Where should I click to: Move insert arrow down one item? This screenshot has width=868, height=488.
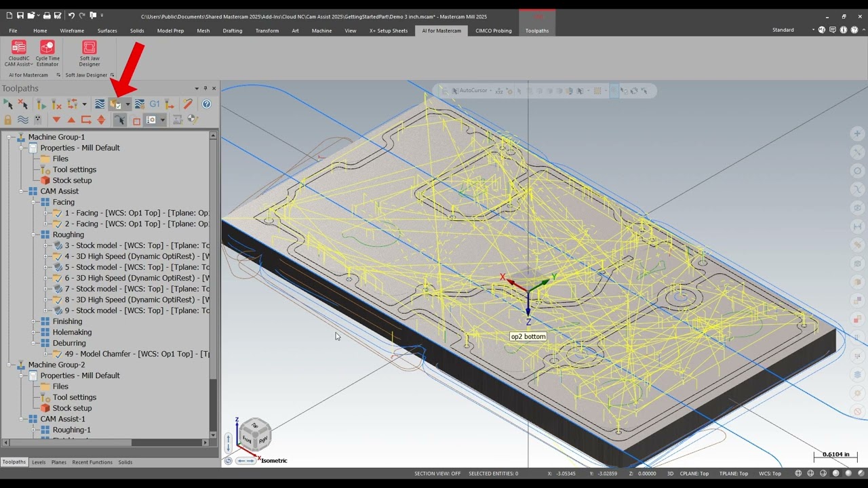pyautogui.click(x=56, y=120)
